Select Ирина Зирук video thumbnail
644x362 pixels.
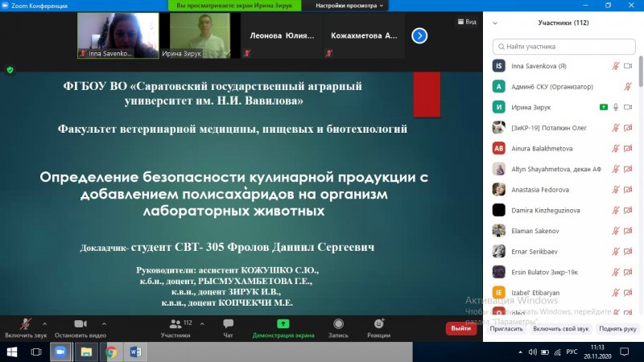click(200, 35)
